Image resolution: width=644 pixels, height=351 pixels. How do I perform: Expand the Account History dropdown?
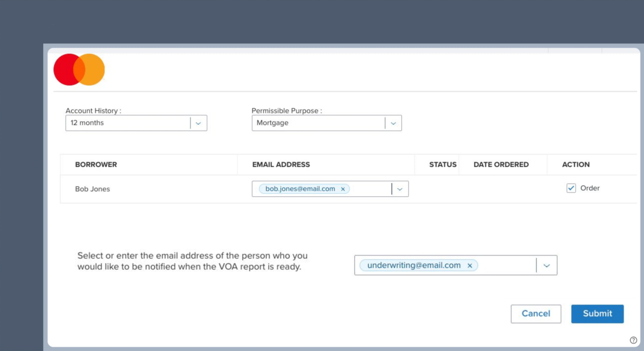pyautogui.click(x=198, y=123)
